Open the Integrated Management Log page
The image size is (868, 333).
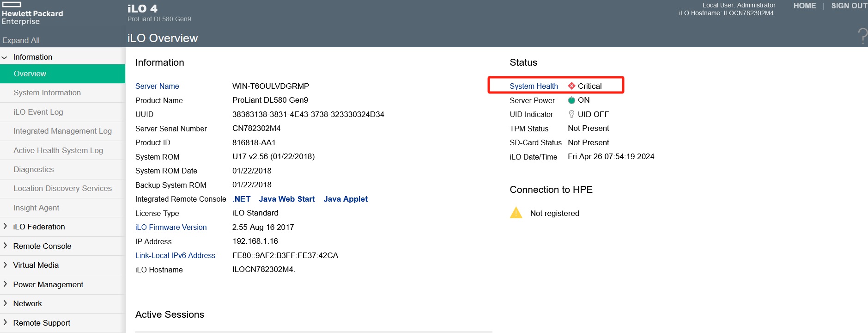(62, 131)
